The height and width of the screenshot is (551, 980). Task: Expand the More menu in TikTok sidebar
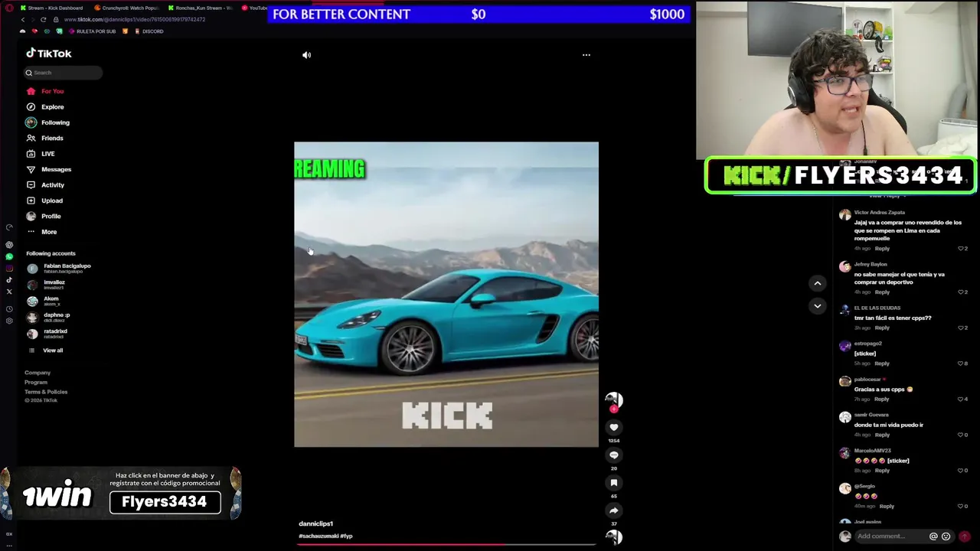click(42, 232)
